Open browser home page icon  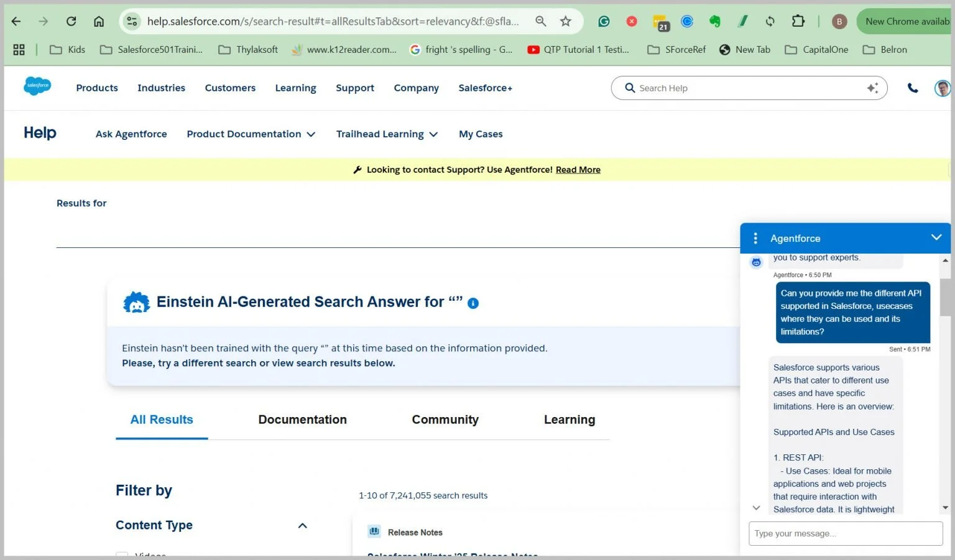click(x=99, y=21)
